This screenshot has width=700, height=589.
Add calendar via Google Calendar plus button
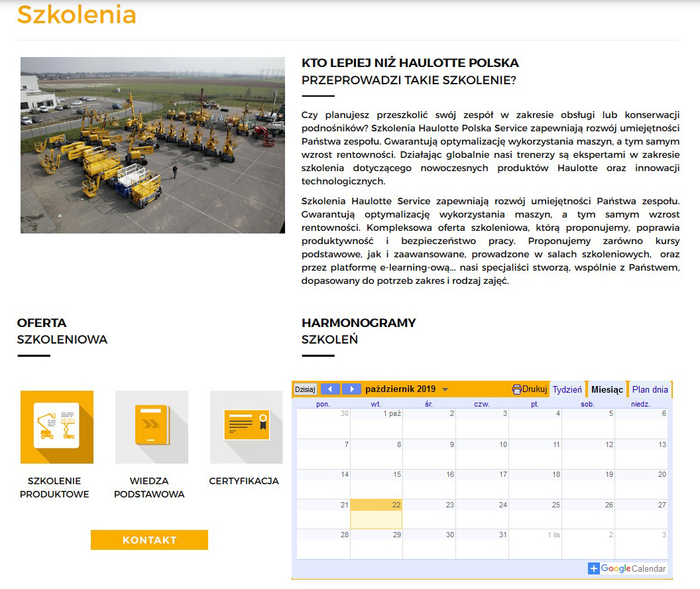click(x=594, y=568)
